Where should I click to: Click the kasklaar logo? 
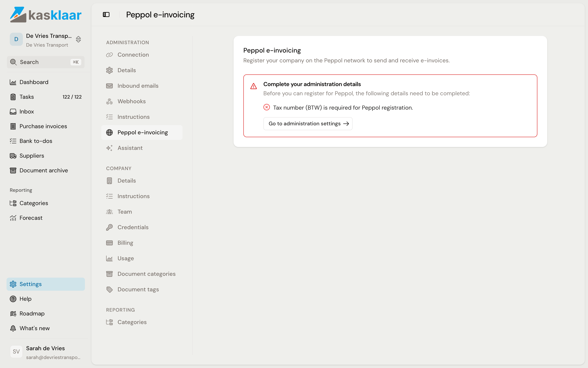point(46,15)
